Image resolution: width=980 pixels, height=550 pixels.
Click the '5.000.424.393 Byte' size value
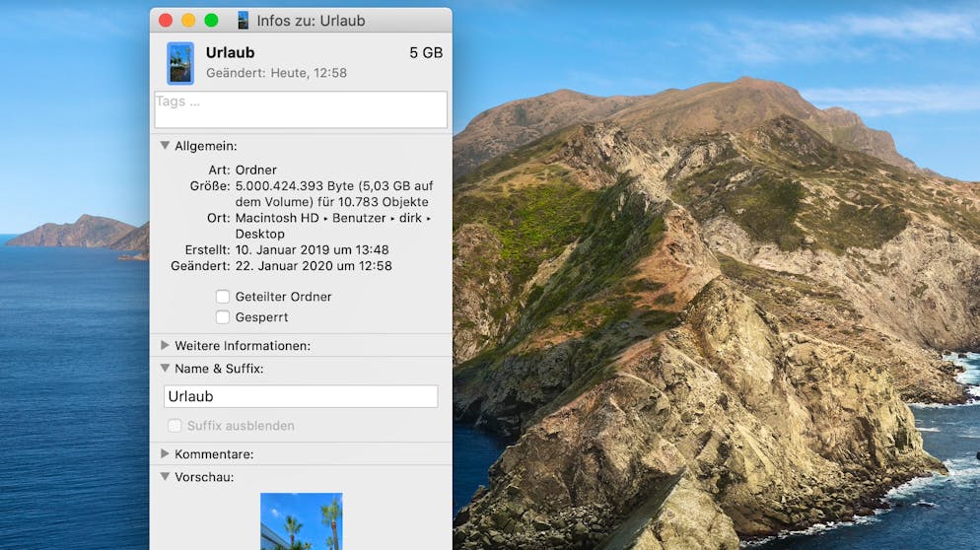point(295,186)
